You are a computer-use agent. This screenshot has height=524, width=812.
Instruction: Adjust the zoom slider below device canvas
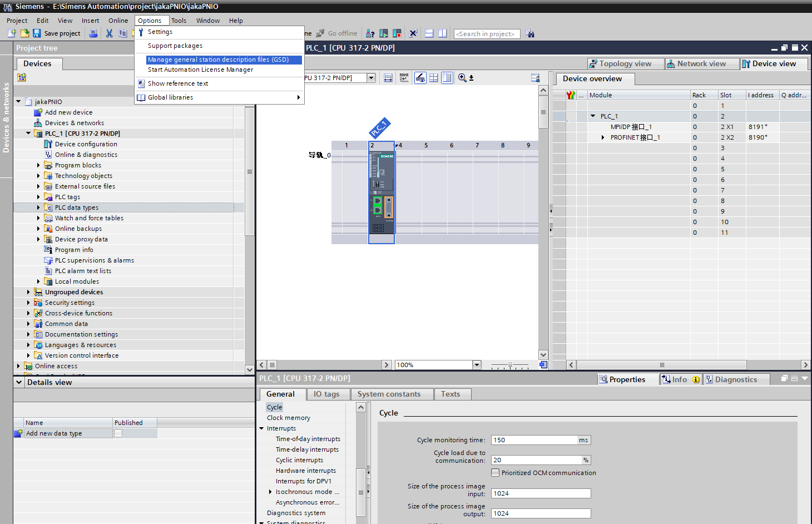pyautogui.click(x=510, y=365)
